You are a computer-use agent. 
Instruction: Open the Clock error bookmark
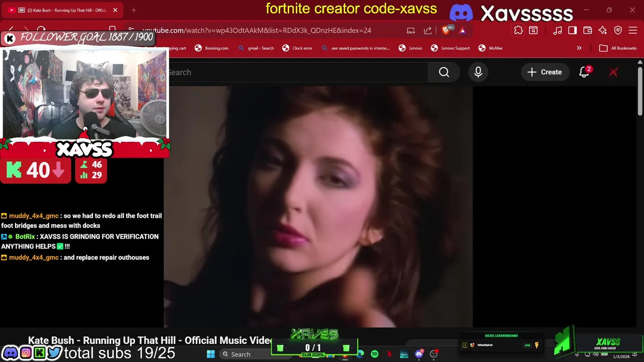[297, 48]
